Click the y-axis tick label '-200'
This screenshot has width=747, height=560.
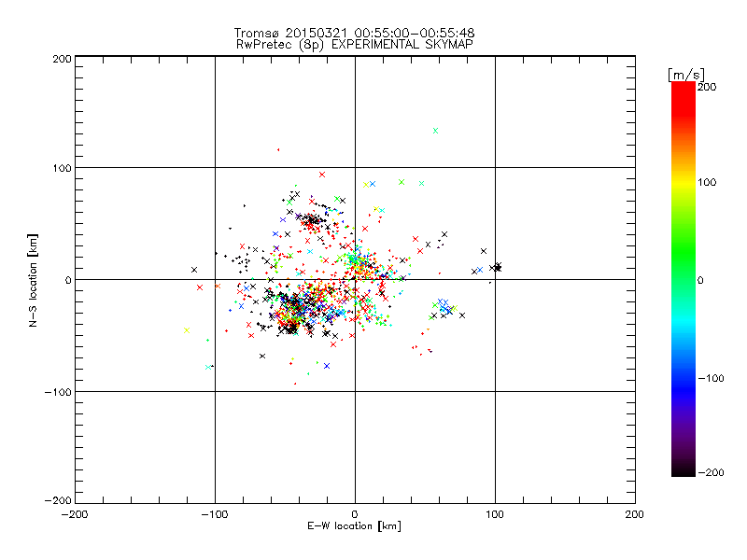(58, 500)
